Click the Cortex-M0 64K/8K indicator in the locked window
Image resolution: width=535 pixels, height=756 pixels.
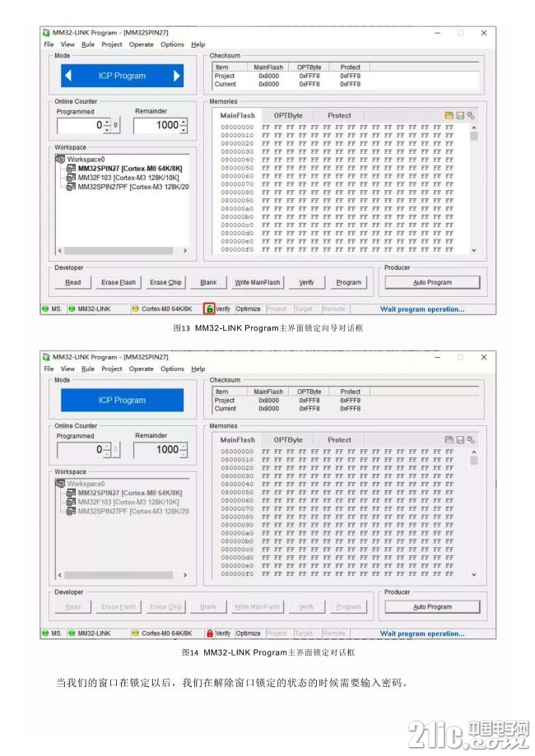[x=136, y=633]
